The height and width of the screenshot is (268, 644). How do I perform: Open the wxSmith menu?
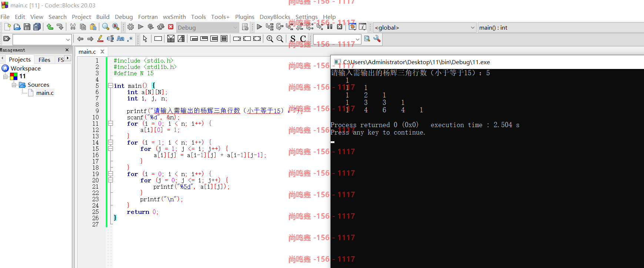[x=174, y=17]
